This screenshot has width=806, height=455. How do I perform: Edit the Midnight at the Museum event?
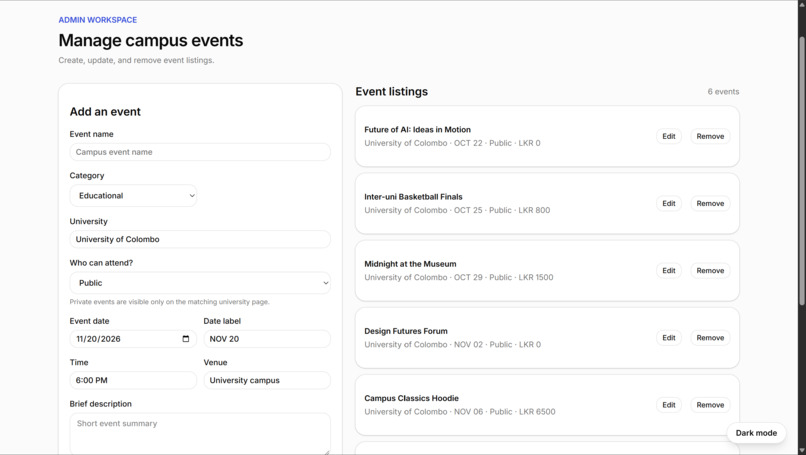669,271
